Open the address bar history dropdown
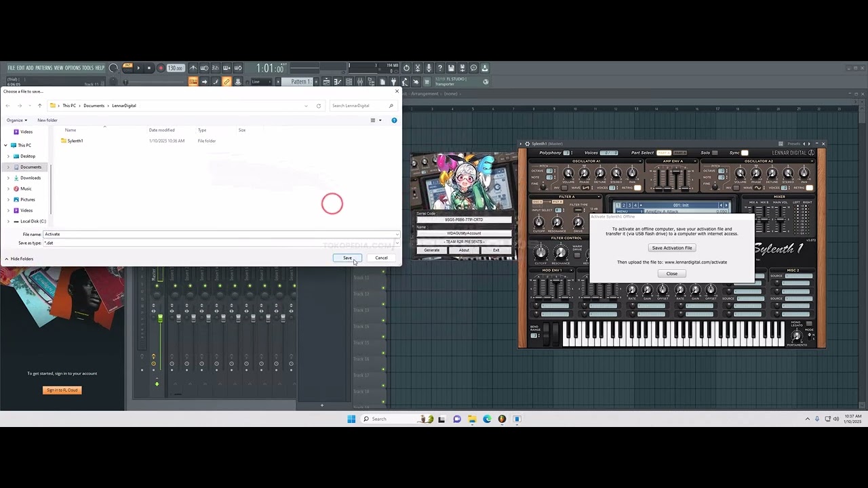This screenshot has width=868, height=488. click(x=306, y=106)
